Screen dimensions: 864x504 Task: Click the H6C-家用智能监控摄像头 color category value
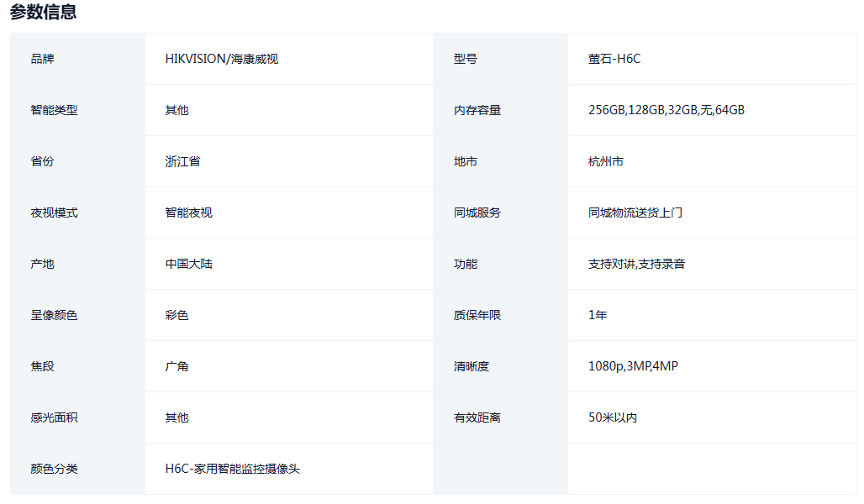click(x=232, y=469)
